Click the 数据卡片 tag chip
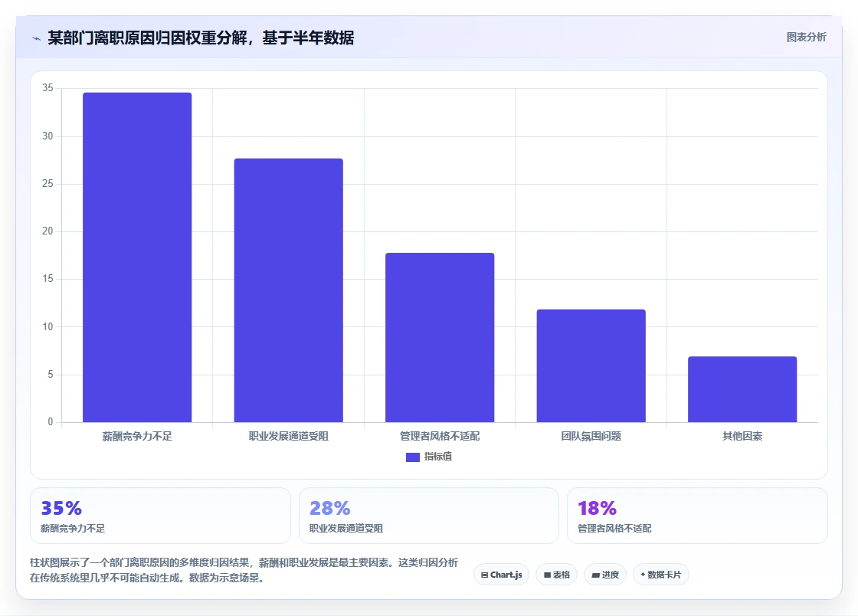Image resolution: width=858 pixels, height=616 pixels. click(661, 575)
